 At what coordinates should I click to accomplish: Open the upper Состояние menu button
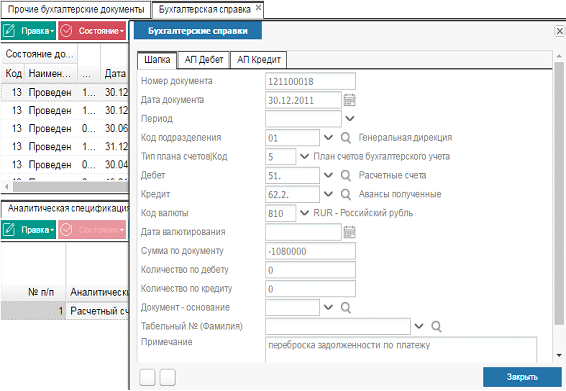92,31
